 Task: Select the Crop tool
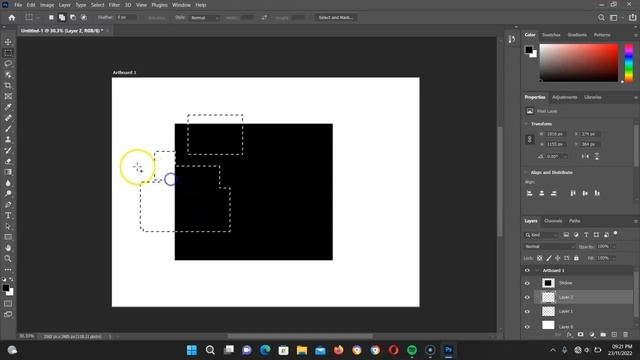[8, 85]
